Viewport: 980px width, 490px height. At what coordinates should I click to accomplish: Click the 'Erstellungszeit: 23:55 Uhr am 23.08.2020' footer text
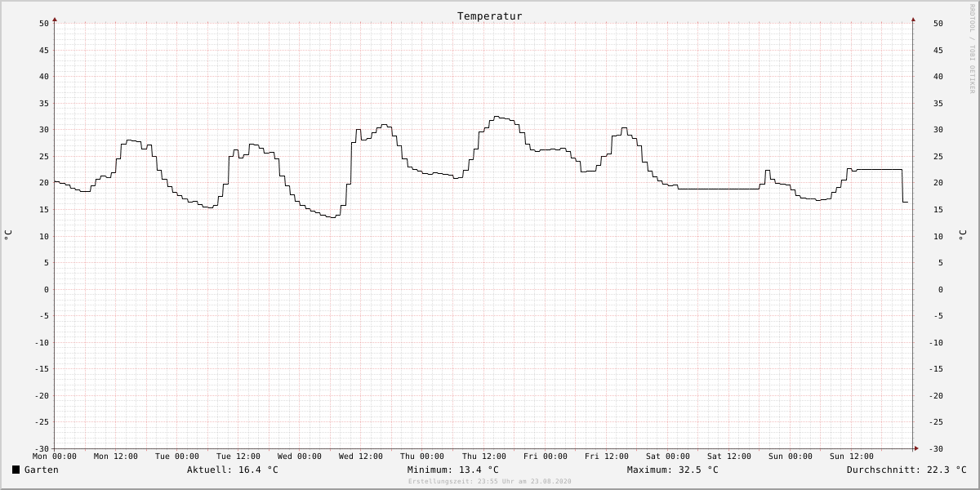[490, 482]
